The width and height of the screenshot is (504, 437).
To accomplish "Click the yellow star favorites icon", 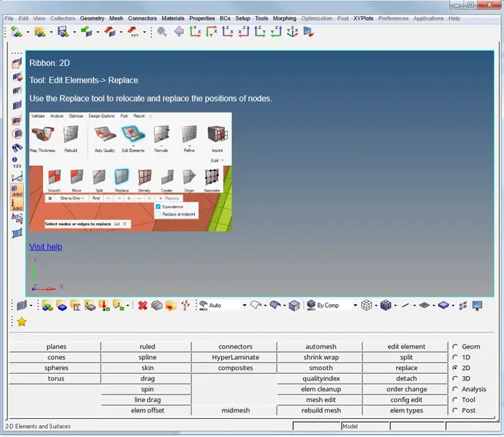I will click(22, 322).
